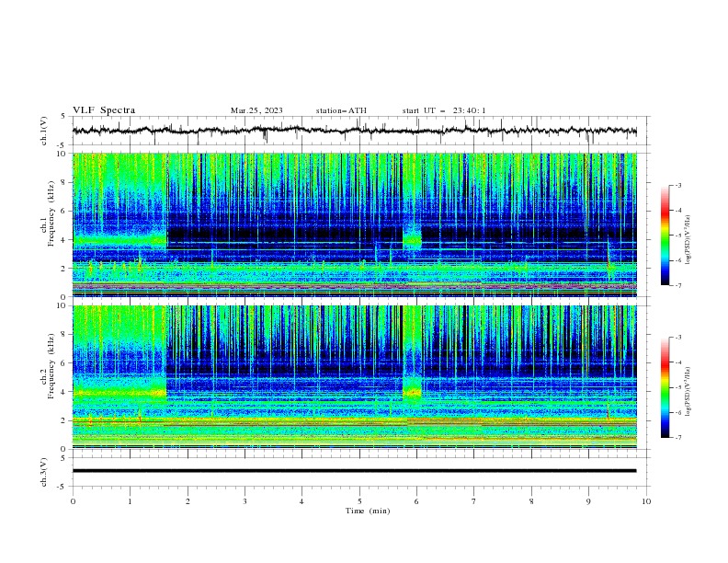Click time axis tick label "6"
Screen dimensions: 728x563
(416, 501)
